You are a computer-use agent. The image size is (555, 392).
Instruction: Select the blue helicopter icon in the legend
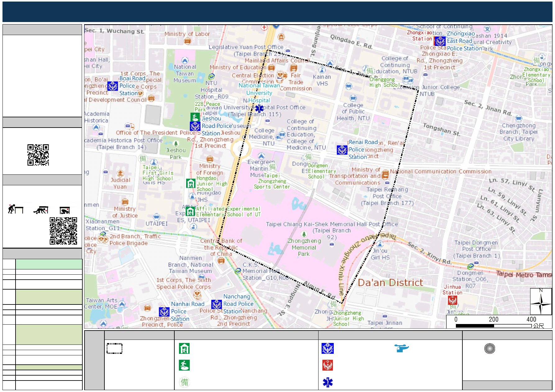[x=401, y=348]
